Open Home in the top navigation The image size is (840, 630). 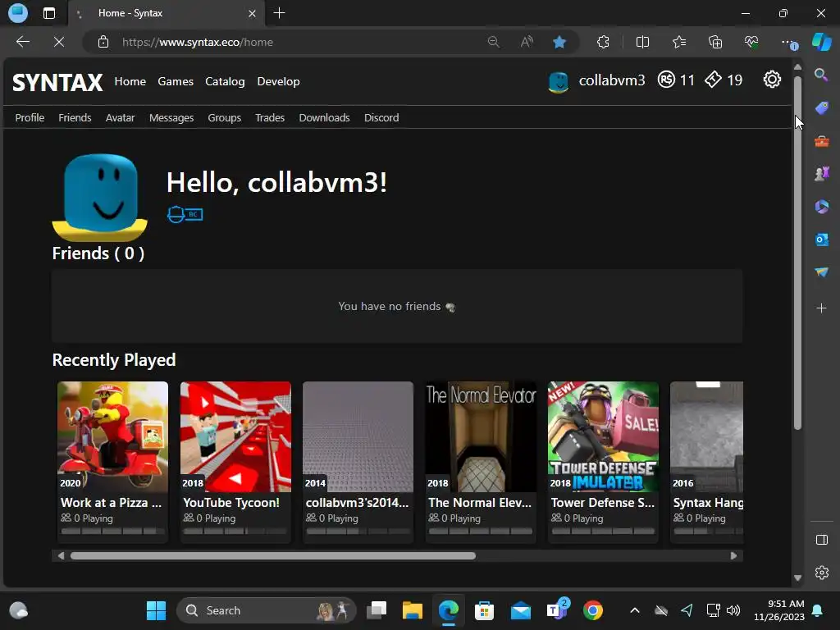pos(130,81)
